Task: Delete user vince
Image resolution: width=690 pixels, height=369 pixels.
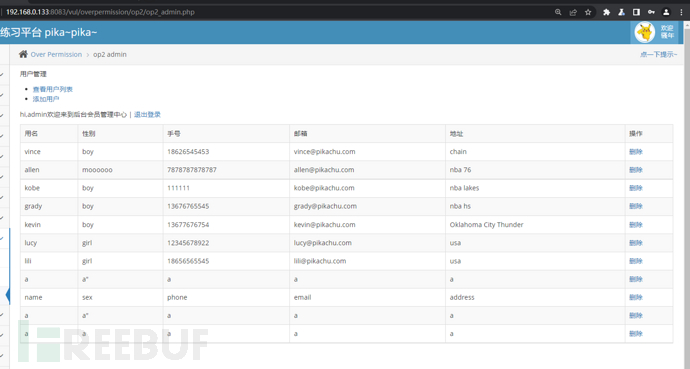Action: click(x=636, y=152)
